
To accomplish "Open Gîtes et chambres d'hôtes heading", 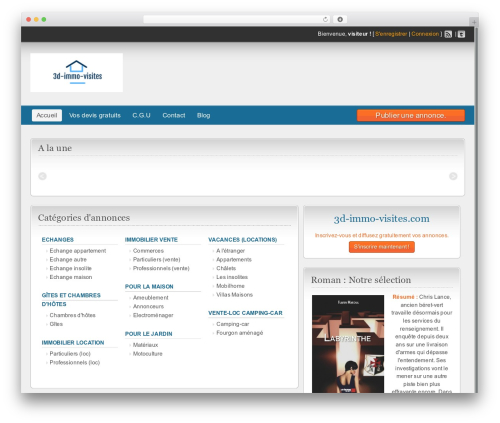I will (71, 300).
